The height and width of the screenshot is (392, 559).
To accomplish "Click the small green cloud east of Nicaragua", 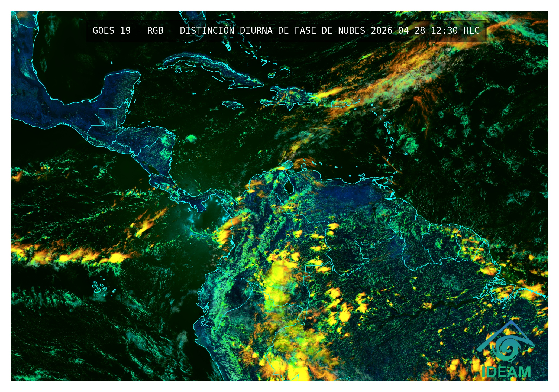I will (x=192, y=139).
